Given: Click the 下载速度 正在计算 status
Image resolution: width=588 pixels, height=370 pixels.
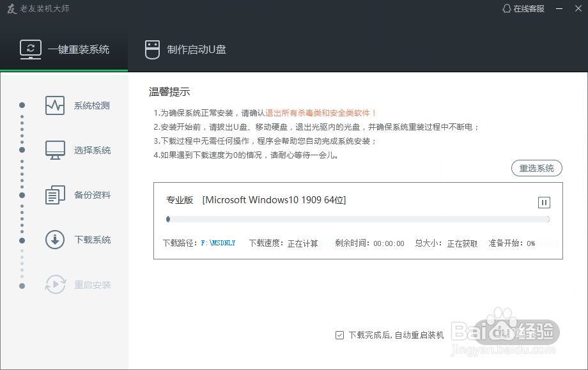Looking at the screenshot, I should click(x=302, y=243).
